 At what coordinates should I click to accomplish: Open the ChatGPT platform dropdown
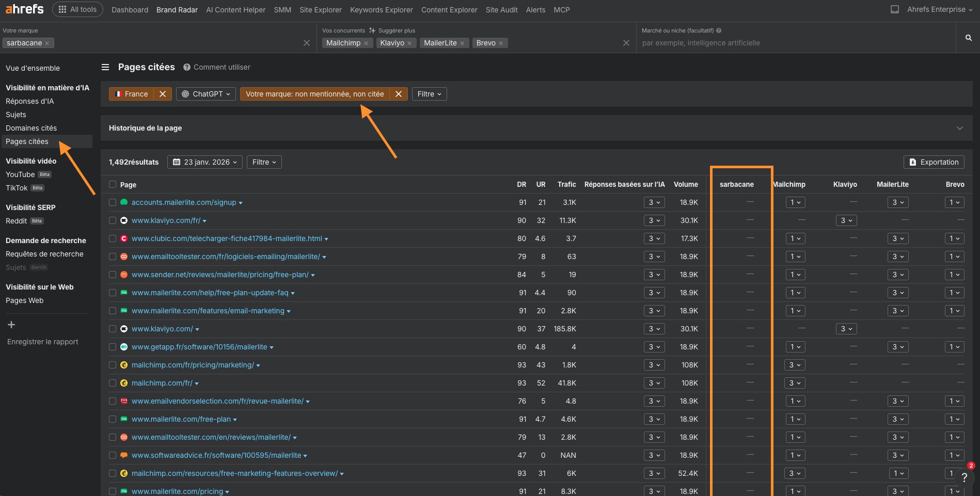(206, 93)
